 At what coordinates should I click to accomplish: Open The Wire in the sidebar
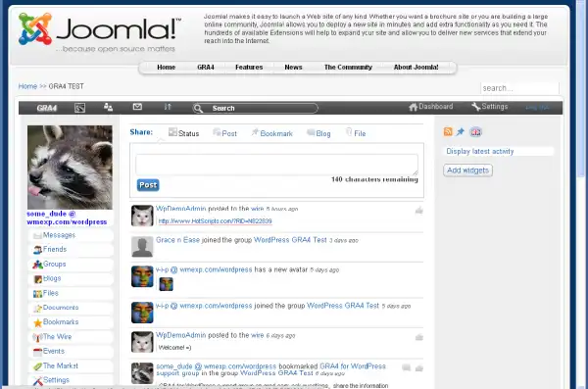pyautogui.click(x=71, y=337)
